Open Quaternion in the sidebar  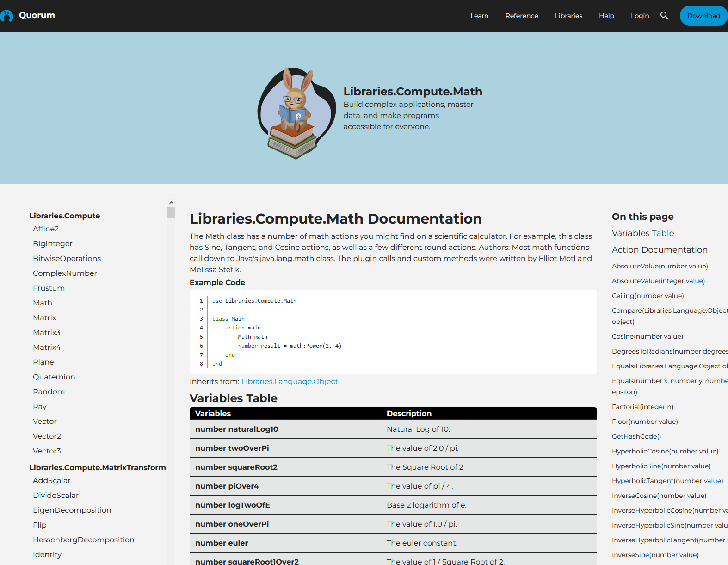(54, 377)
